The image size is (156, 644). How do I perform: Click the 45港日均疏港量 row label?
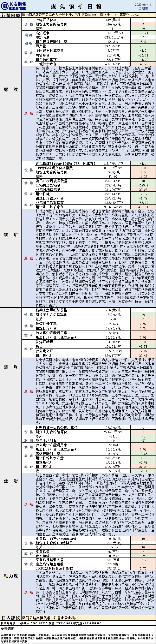click(48, 190)
